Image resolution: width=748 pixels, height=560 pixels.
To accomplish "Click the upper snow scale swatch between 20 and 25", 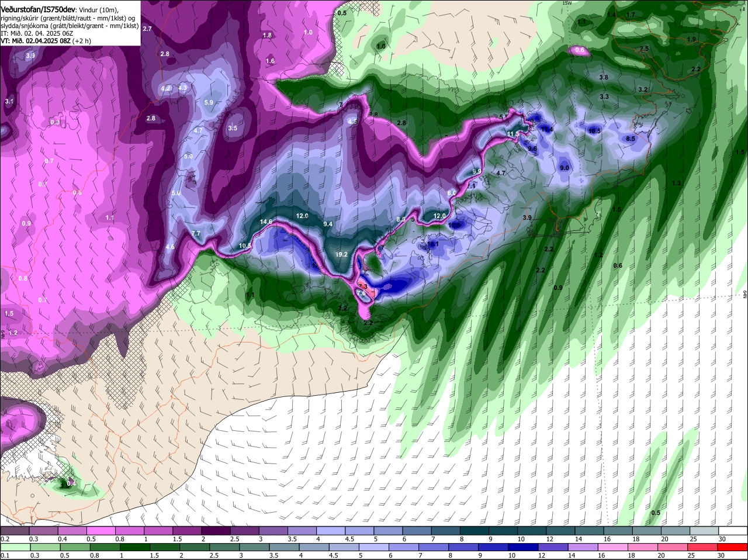I will pos(676,531).
